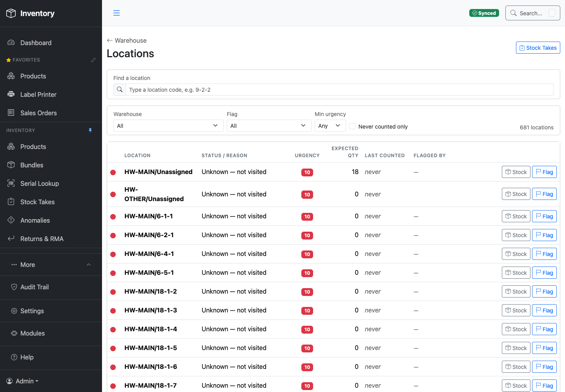This screenshot has width=565, height=392.
Task: Open Settings page
Action: (51, 311)
